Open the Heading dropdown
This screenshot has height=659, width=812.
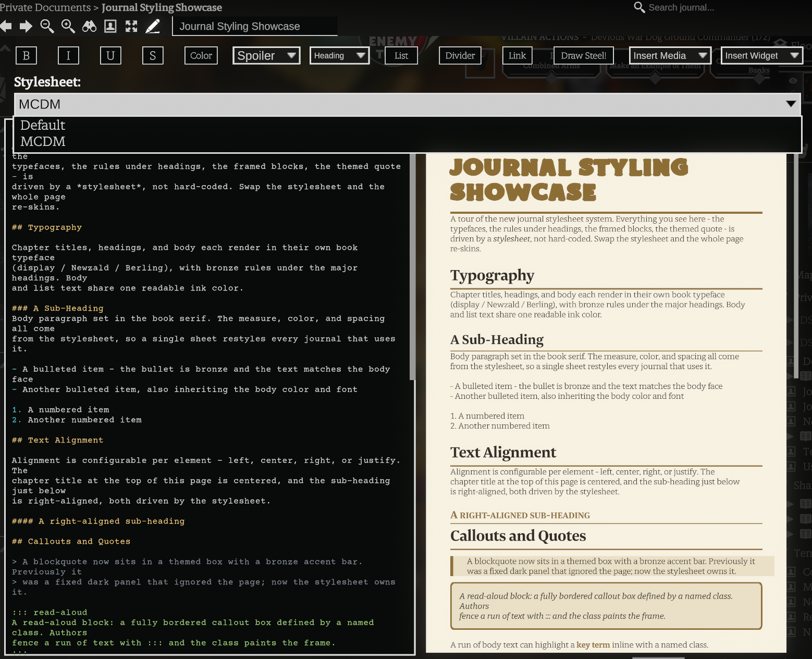coord(339,56)
